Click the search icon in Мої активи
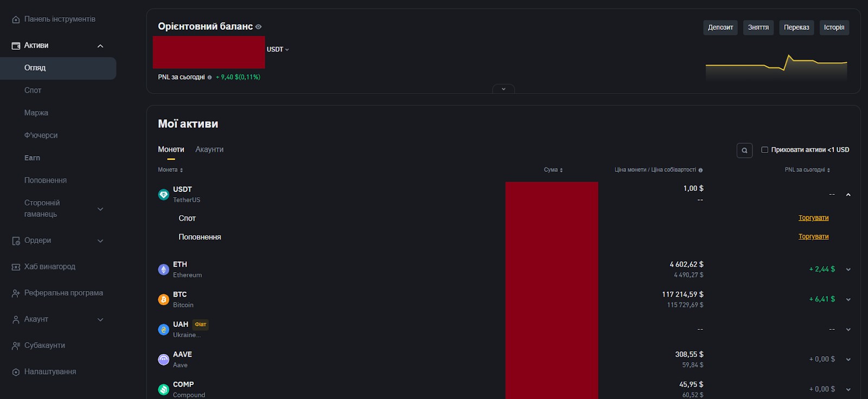The height and width of the screenshot is (399, 868). click(744, 150)
